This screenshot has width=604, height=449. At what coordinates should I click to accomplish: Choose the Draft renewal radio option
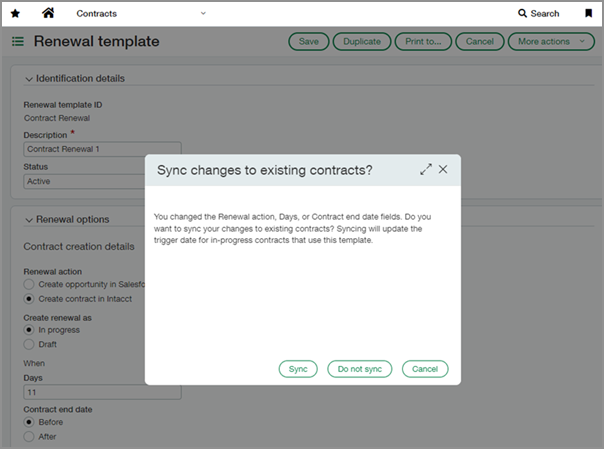(29, 343)
